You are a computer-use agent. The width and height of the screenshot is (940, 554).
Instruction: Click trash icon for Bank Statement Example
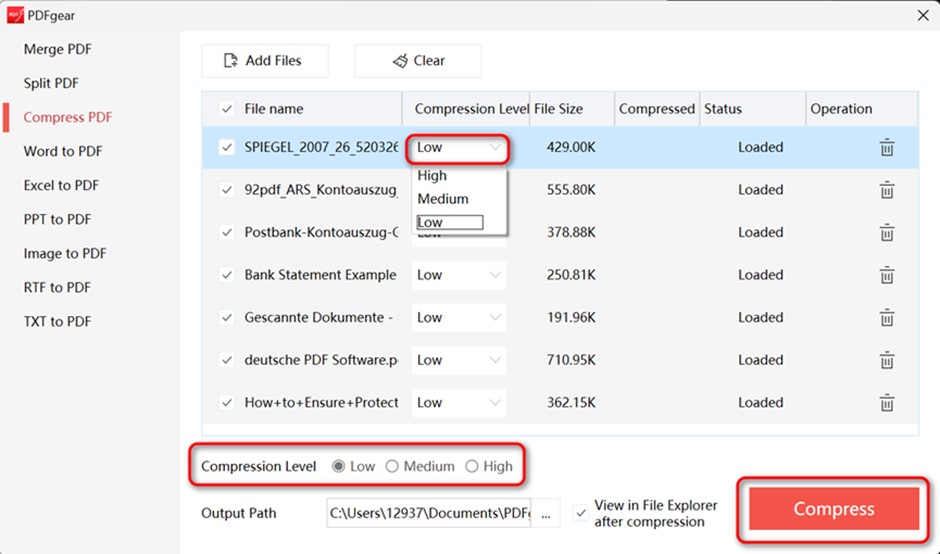(887, 275)
